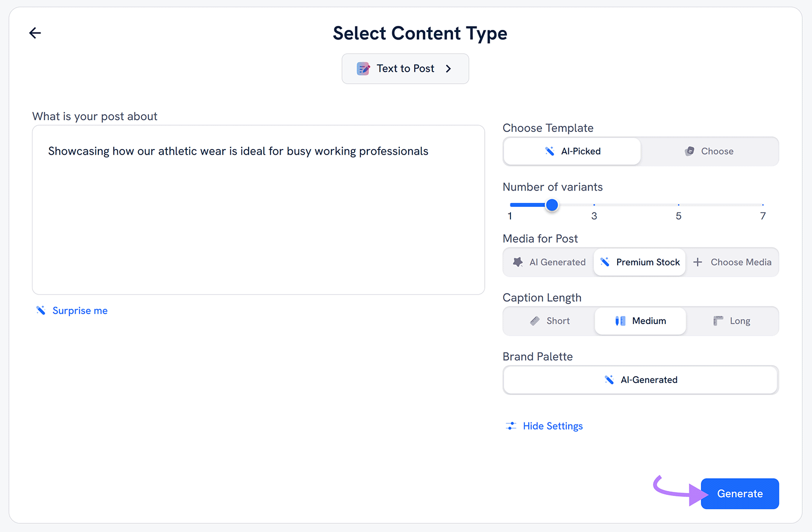Image resolution: width=812 pixels, height=532 pixels.
Task: Click the eraser icon on Short caption option
Action: click(534, 321)
